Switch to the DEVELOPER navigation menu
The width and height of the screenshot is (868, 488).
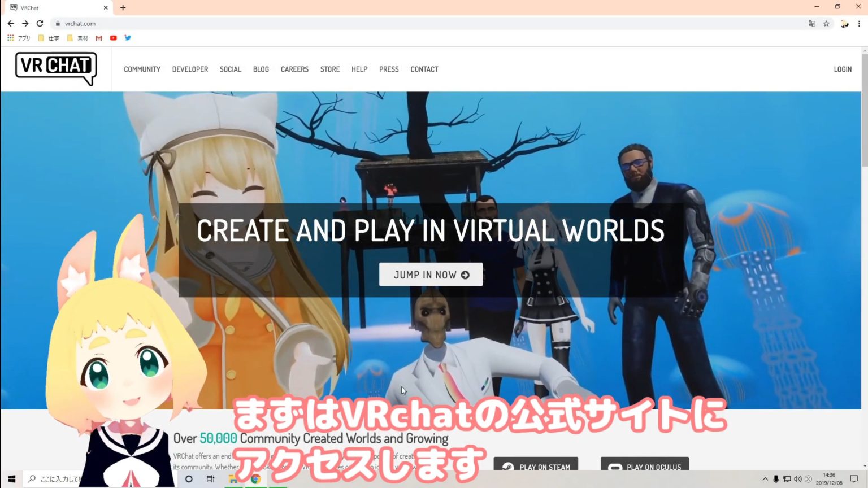[190, 69]
